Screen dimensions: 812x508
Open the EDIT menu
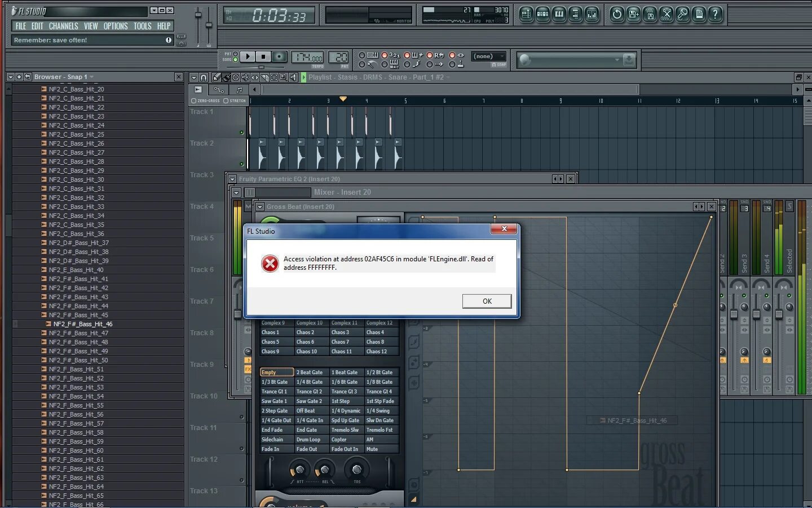(x=37, y=26)
